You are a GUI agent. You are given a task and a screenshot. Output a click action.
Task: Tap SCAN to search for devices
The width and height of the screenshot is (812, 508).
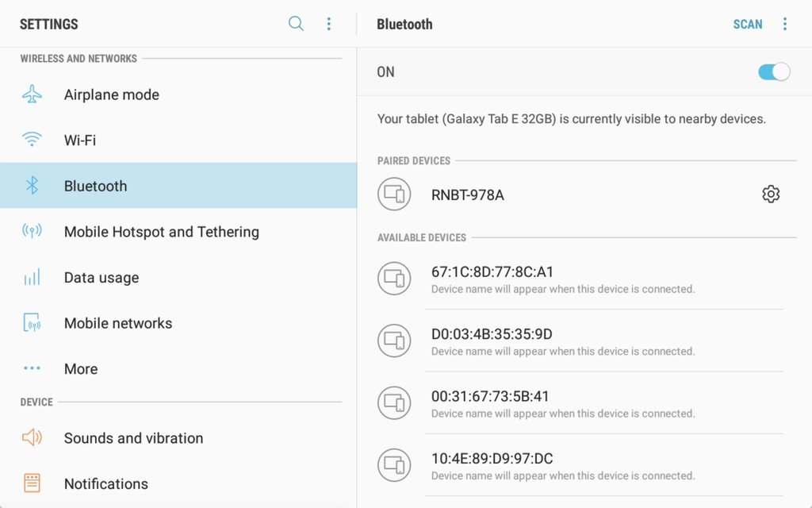point(748,24)
